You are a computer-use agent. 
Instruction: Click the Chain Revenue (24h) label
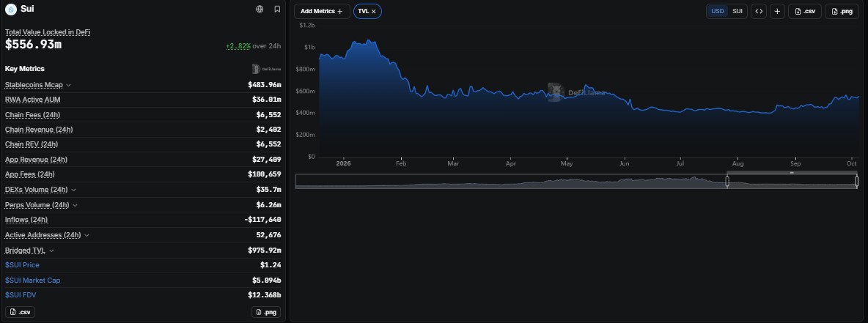(39, 130)
